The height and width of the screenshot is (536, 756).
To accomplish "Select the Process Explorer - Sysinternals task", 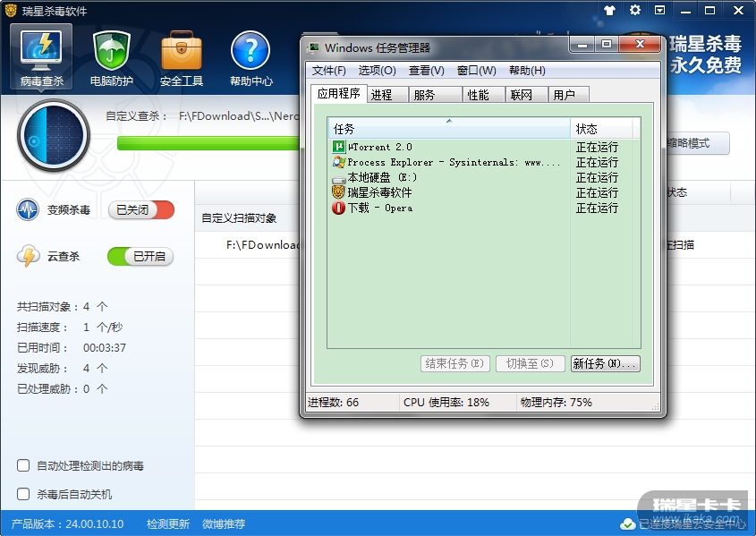I will tap(484, 162).
